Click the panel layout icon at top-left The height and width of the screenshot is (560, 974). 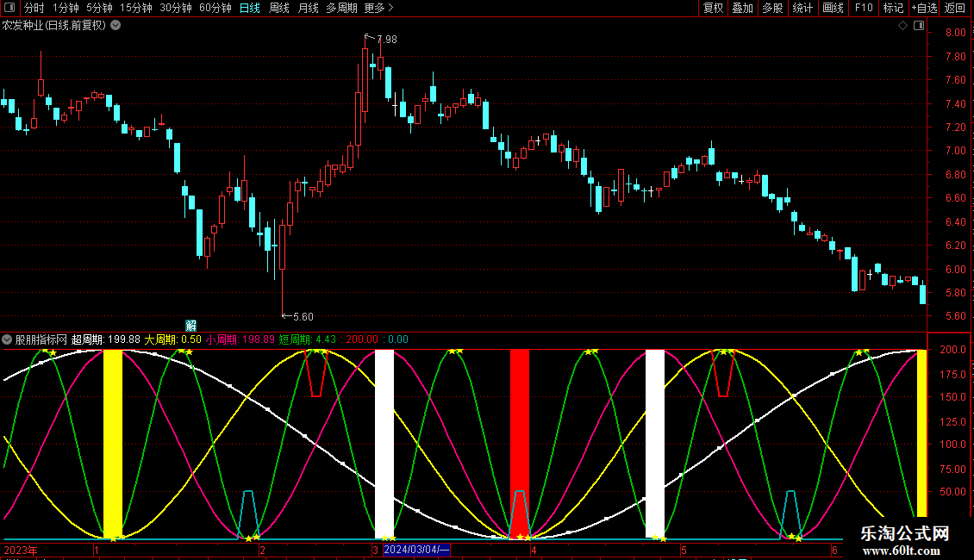9,8
